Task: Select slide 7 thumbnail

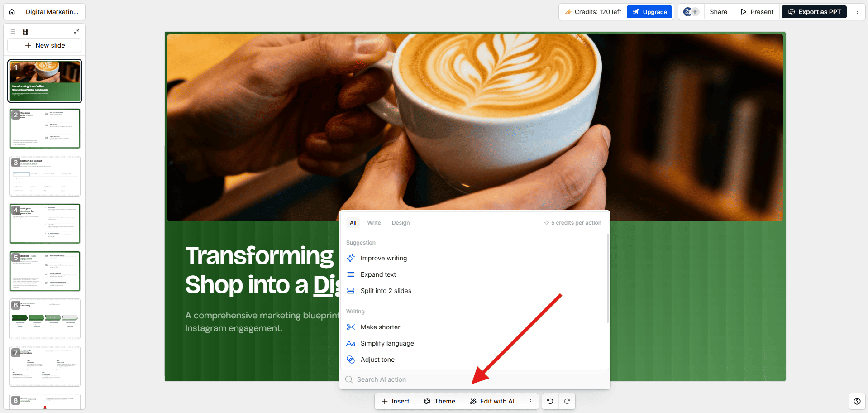Action: pyautogui.click(x=45, y=366)
